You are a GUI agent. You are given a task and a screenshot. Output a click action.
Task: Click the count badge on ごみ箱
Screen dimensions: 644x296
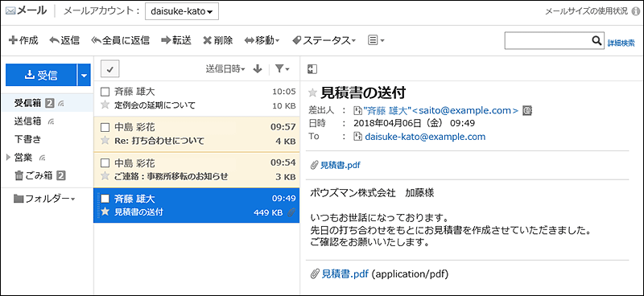click(61, 176)
